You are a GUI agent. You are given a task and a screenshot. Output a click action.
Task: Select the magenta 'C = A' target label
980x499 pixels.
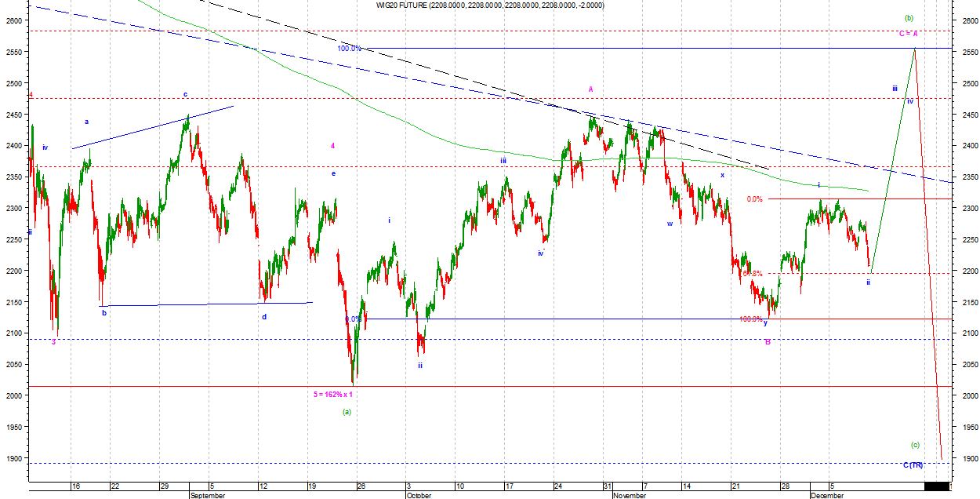[x=908, y=33]
